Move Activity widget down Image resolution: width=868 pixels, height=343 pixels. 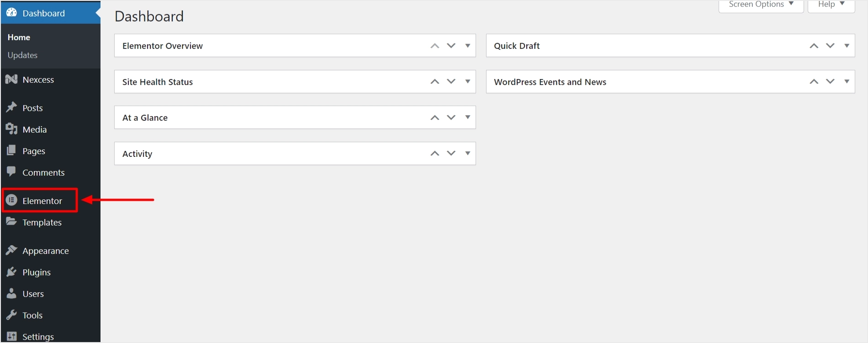pyautogui.click(x=451, y=153)
